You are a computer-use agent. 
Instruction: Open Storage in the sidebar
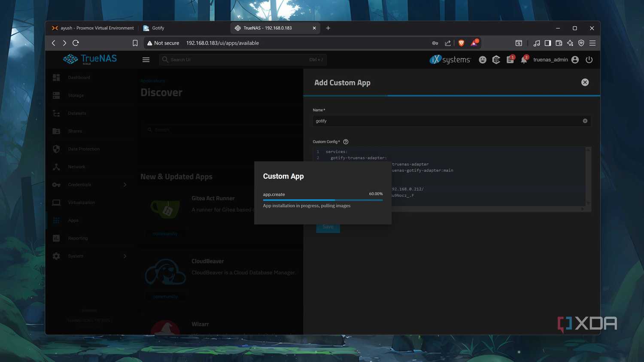click(x=91, y=95)
